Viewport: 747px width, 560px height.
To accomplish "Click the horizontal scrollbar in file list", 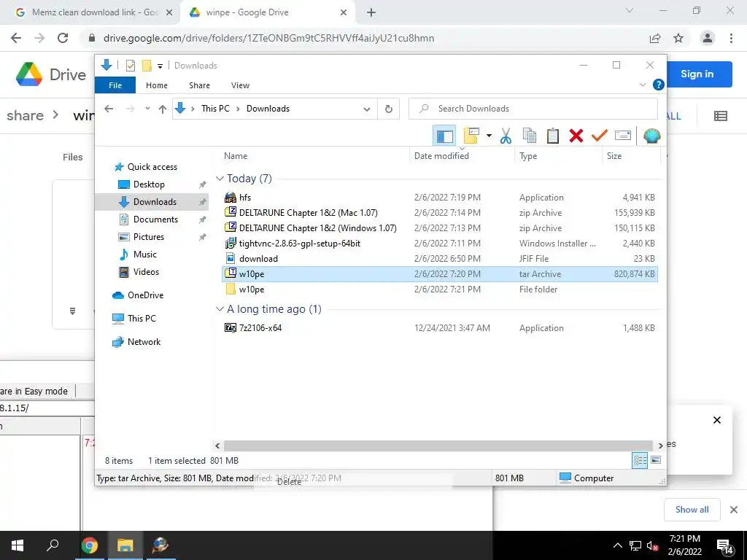I will point(438,446).
